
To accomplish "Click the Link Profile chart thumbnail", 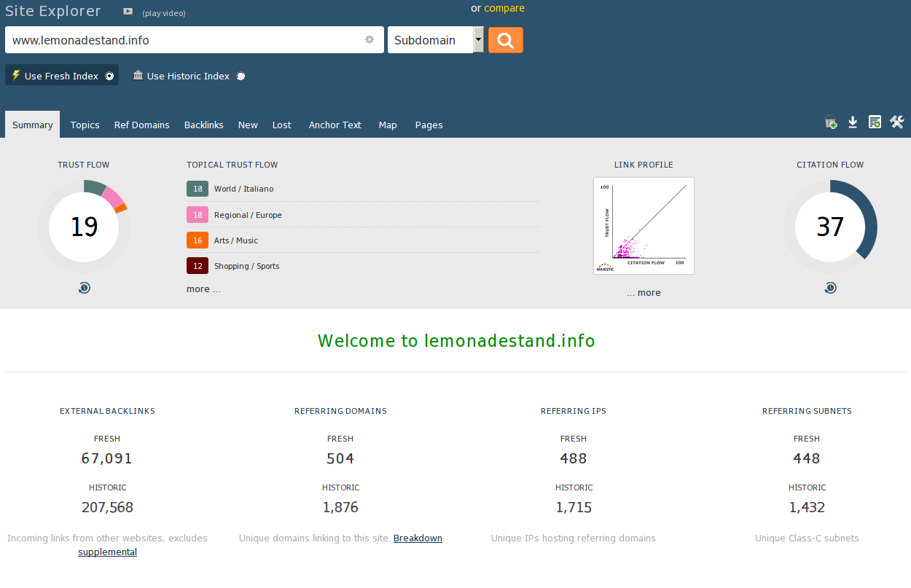I will coord(644,226).
